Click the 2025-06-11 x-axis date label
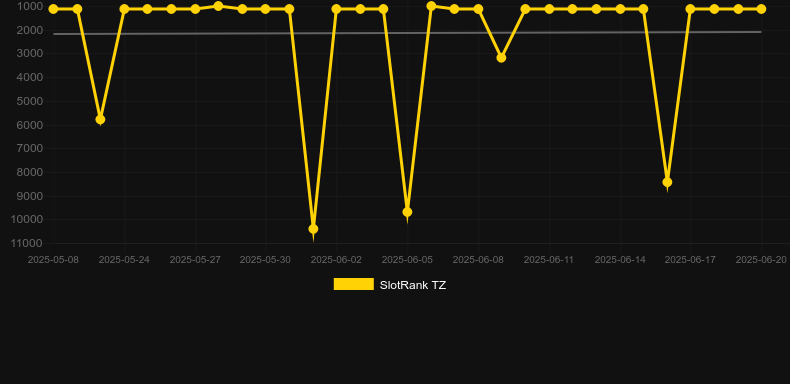This screenshot has height=384, width=790. tap(549, 260)
